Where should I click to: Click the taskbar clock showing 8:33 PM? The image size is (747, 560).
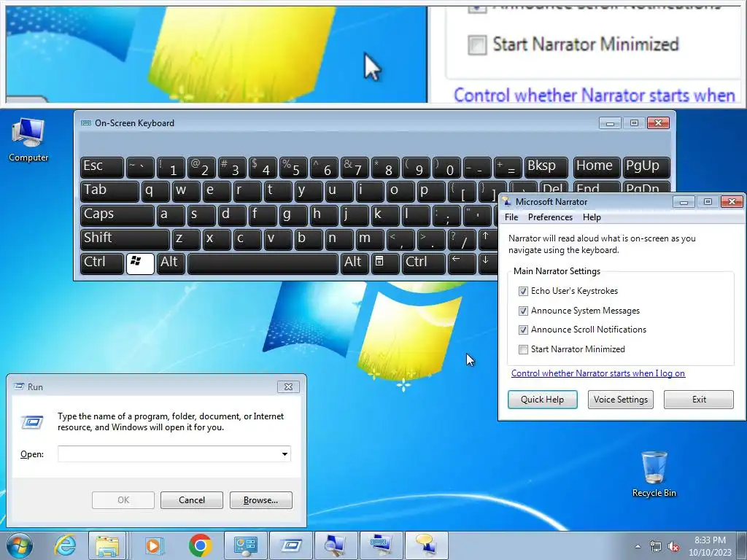pyautogui.click(x=710, y=546)
